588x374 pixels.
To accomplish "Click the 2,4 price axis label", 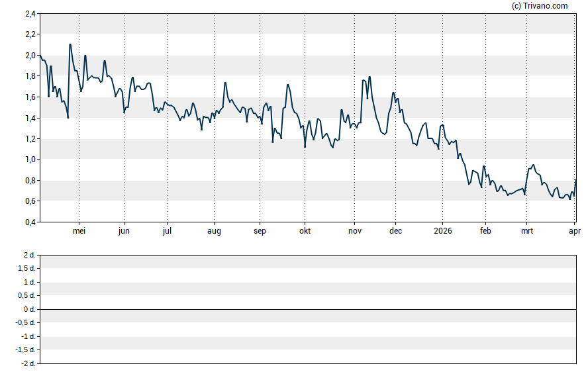I will pos(31,13).
